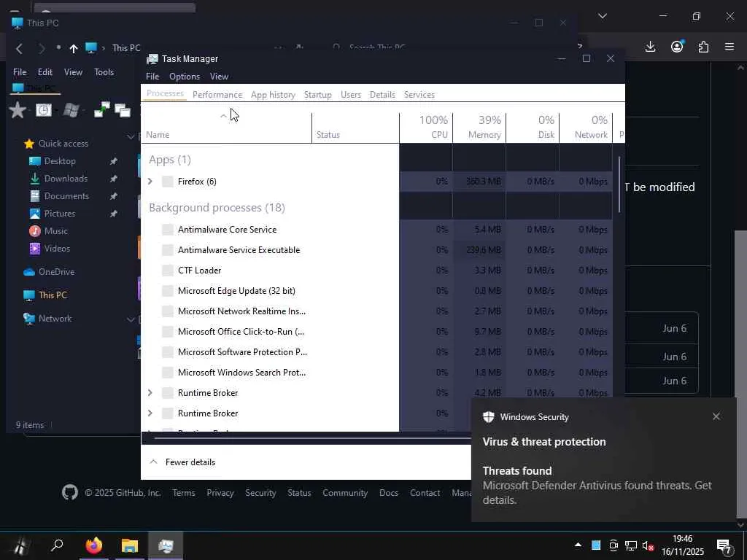The height and width of the screenshot is (560, 747).
Task: Open the taskbar search magnifier
Action: (57, 545)
